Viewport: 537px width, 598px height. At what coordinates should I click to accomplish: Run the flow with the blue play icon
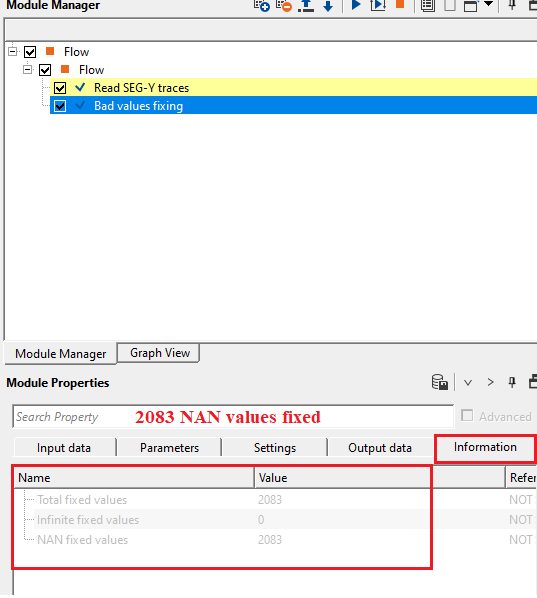[x=356, y=5]
